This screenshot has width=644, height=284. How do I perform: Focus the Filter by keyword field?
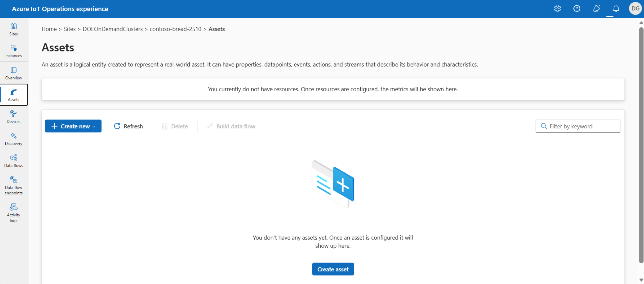pyautogui.click(x=578, y=126)
